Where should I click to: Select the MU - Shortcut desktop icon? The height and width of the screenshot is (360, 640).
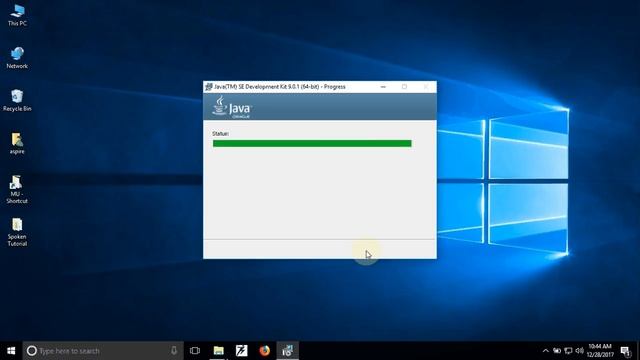(17, 189)
